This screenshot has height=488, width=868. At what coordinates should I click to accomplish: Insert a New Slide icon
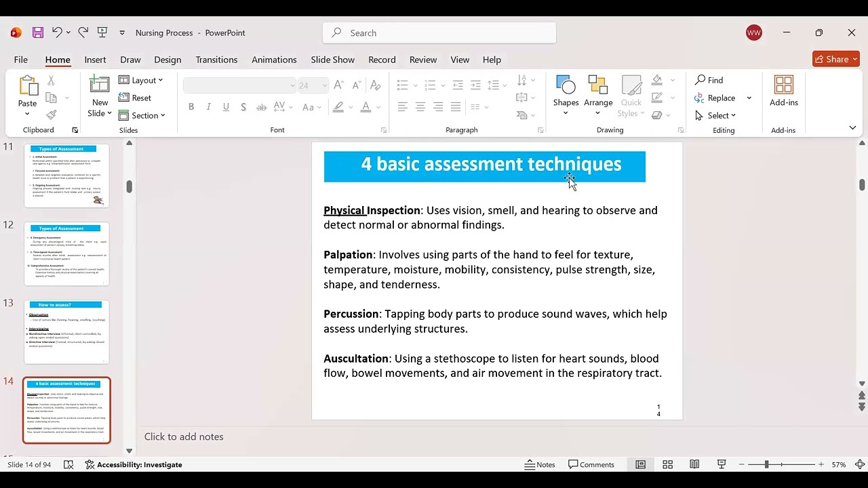coord(100,85)
